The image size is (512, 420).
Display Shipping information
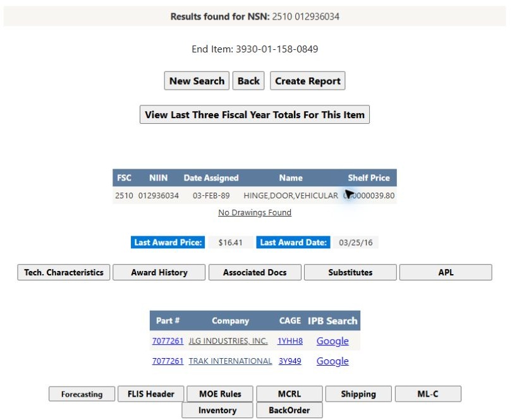tap(358, 394)
